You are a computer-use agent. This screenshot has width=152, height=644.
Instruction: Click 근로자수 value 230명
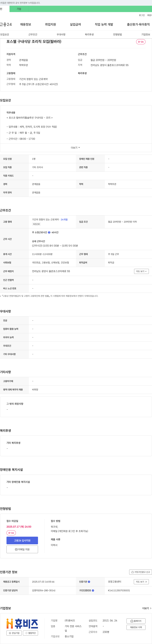(106, 632)
